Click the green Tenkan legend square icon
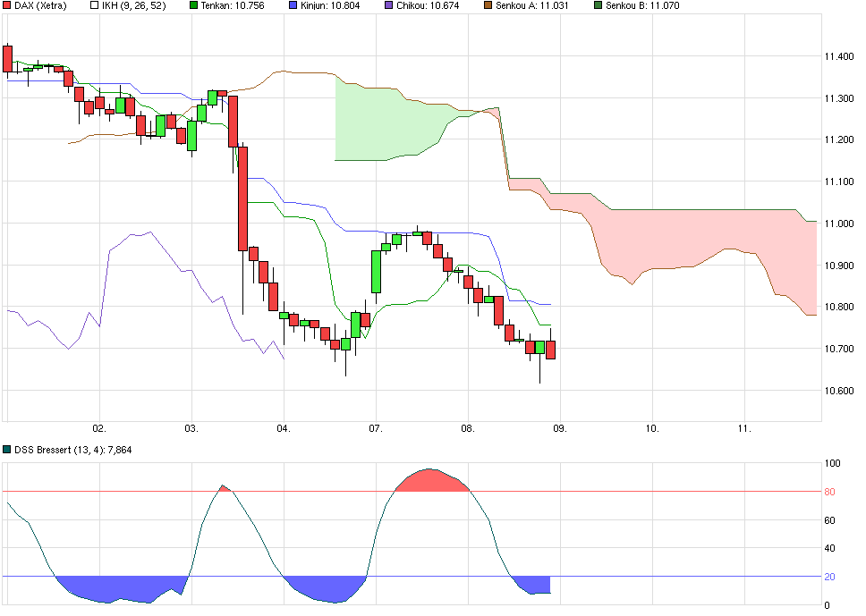This screenshot has height=616, width=866. [192, 8]
